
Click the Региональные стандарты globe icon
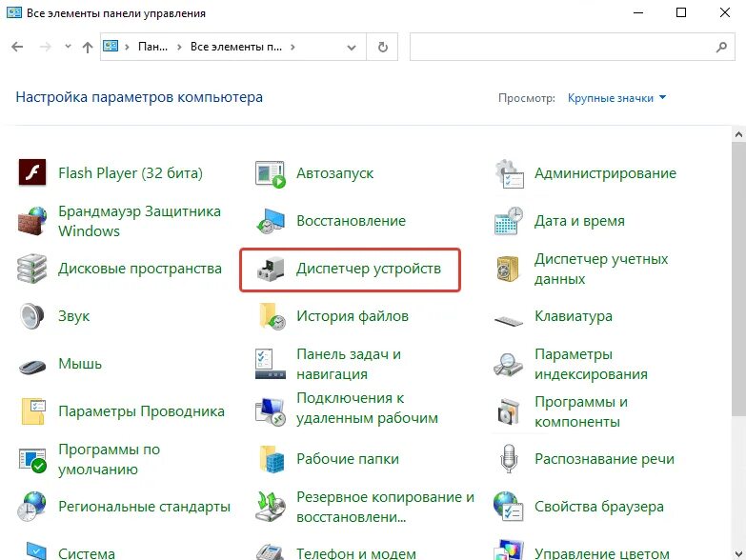[31, 507]
